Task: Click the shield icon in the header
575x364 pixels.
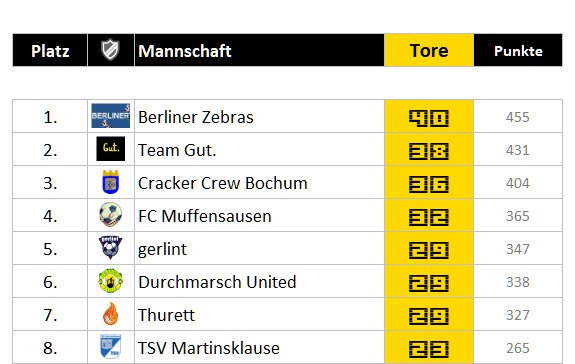Action: click(x=110, y=50)
